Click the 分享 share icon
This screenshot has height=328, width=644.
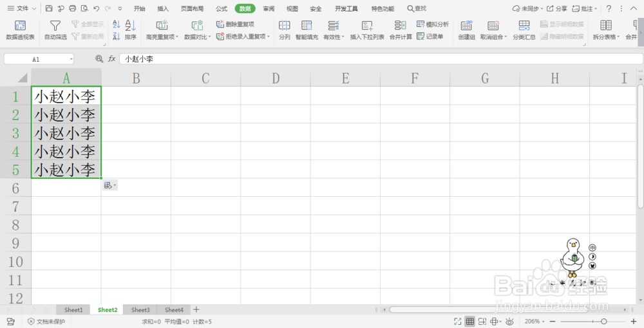[557, 8]
